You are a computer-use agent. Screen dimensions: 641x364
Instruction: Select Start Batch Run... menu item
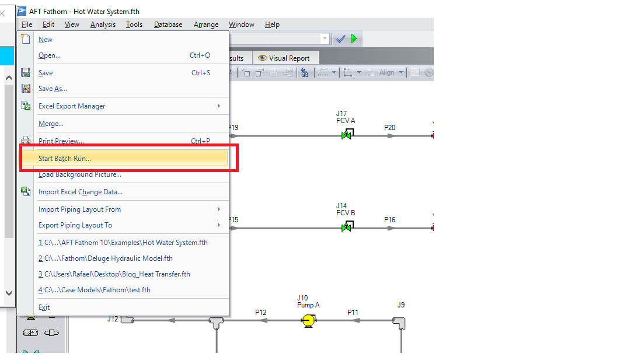[125, 159]
